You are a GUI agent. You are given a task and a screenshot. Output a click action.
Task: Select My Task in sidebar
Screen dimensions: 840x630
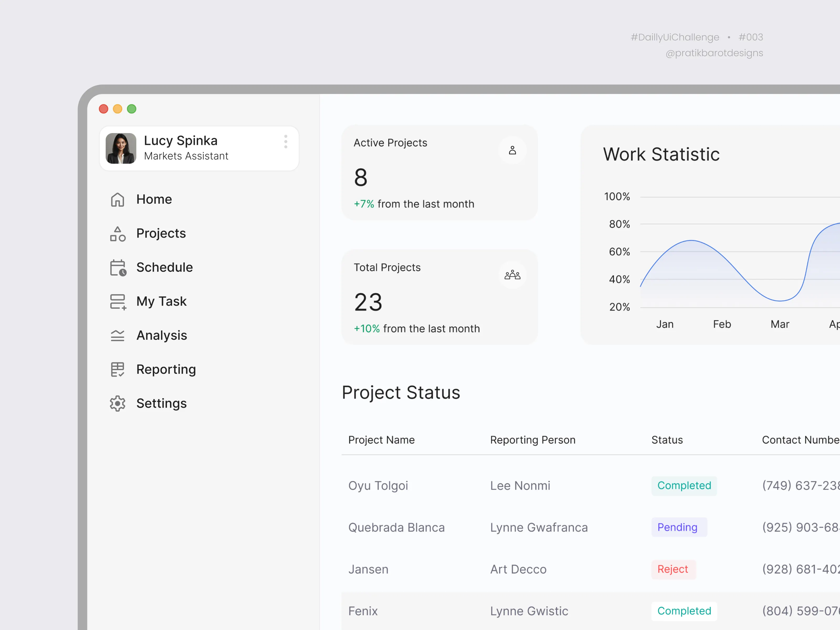tap(161, 302)
